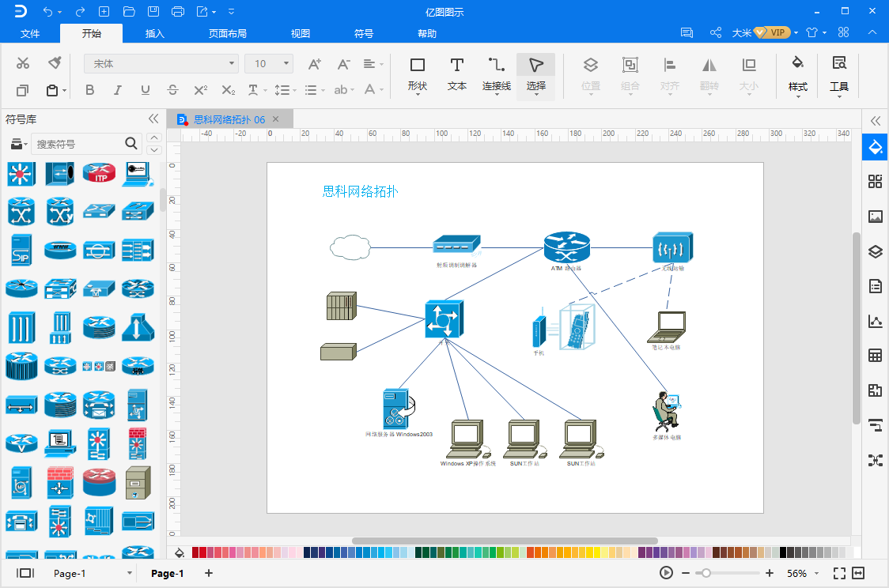The width and height of the screenshot is (889, 588).
Task: Open the Page-1 page selector dropdown
Action: click(129, 573)
